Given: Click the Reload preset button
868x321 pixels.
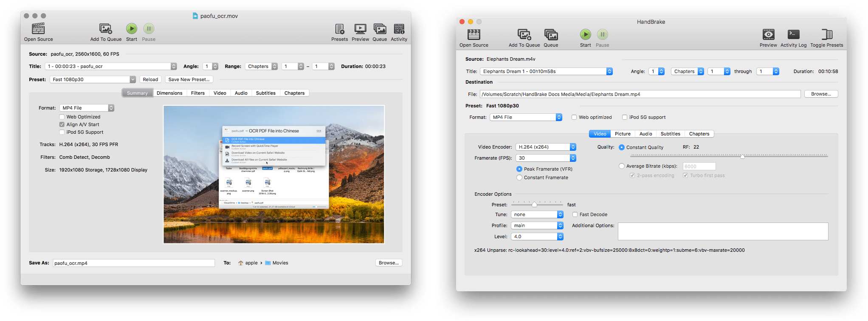Looking at the screenshot, I should coord(150,79).
